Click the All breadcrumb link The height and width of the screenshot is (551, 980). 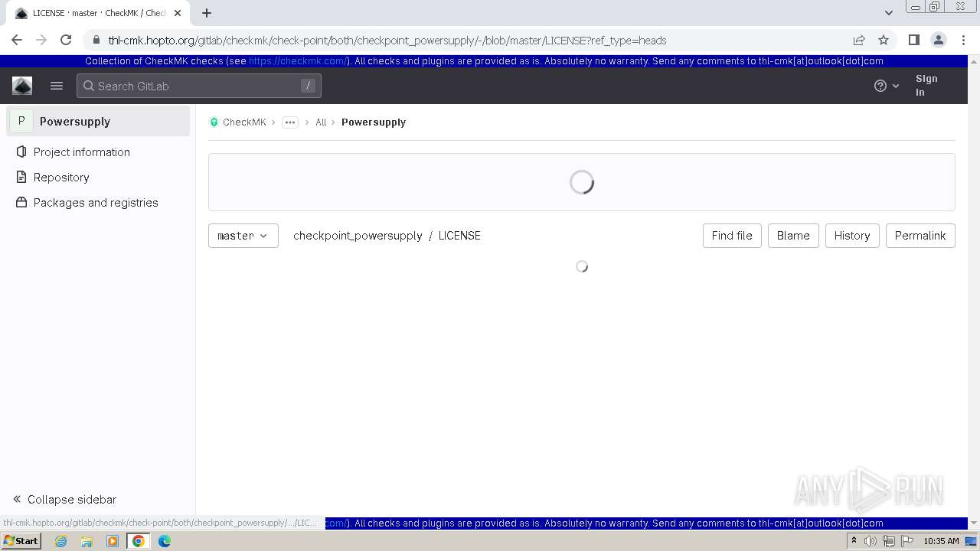[x=321, y=122]
